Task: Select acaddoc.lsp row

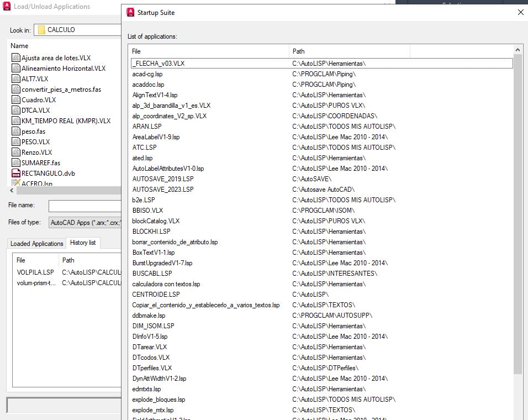Action: (x=321, y=85)
